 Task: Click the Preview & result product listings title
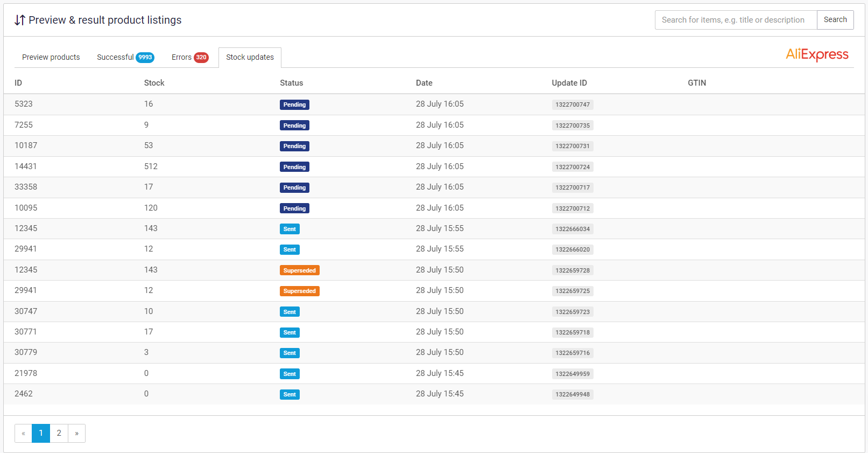click(x=105, y=20)
